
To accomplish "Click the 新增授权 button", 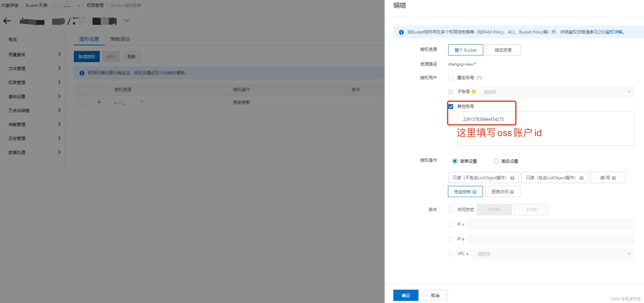I will (x=87, y=57).
